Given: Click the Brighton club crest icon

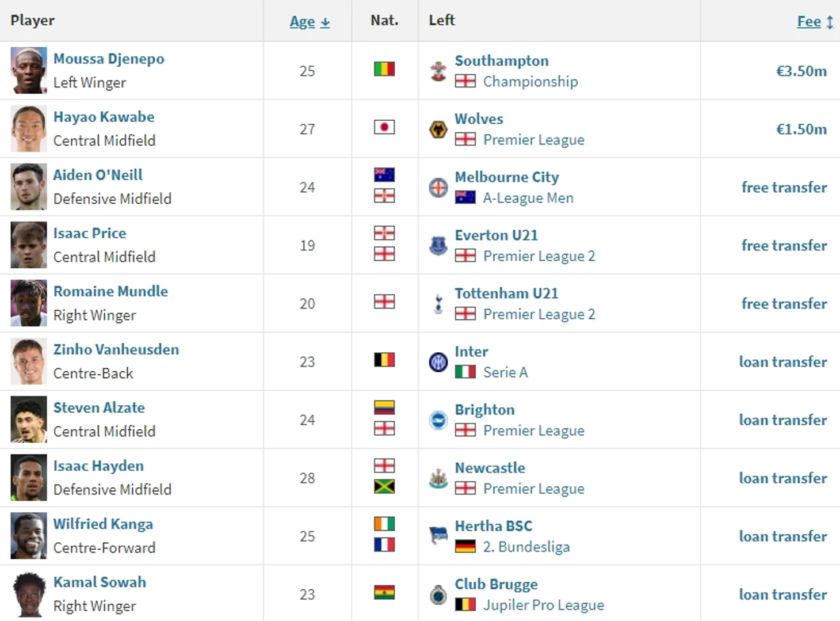Looking at the screenshot, I should click(x=438, y=420).
